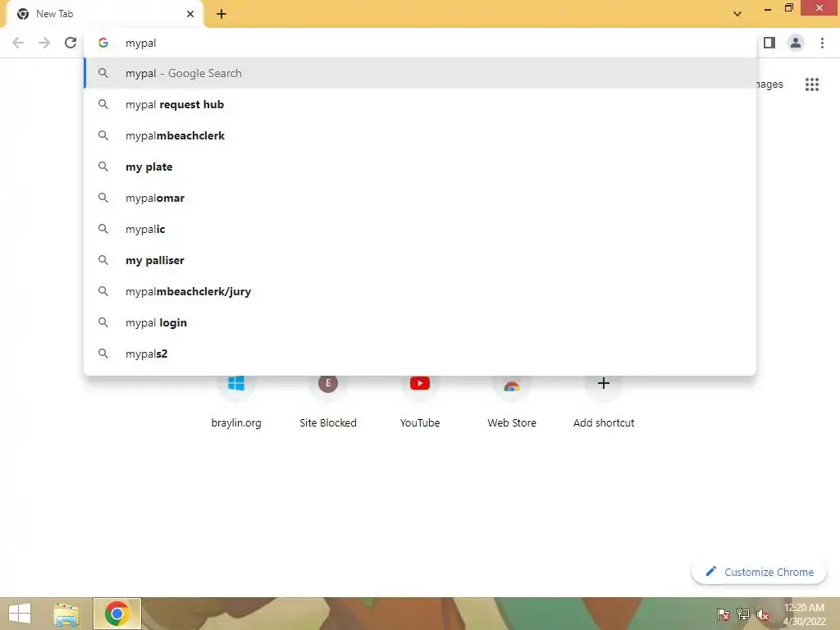
Task: Select the 'my palliser' suggestion
Action: pos(420,260)
